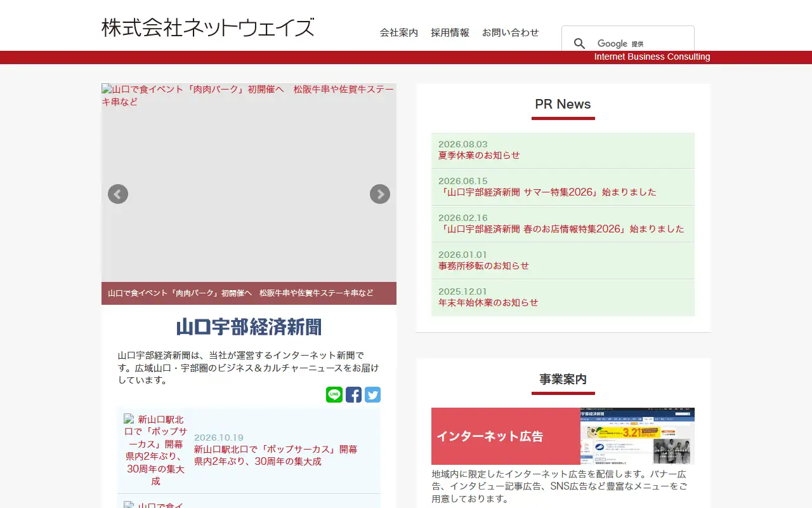Click the 株式会社ネットウェイズ site logo
The width and height of the screenshot is (812, 508).
pyautogui.click(x=208, y=28)
